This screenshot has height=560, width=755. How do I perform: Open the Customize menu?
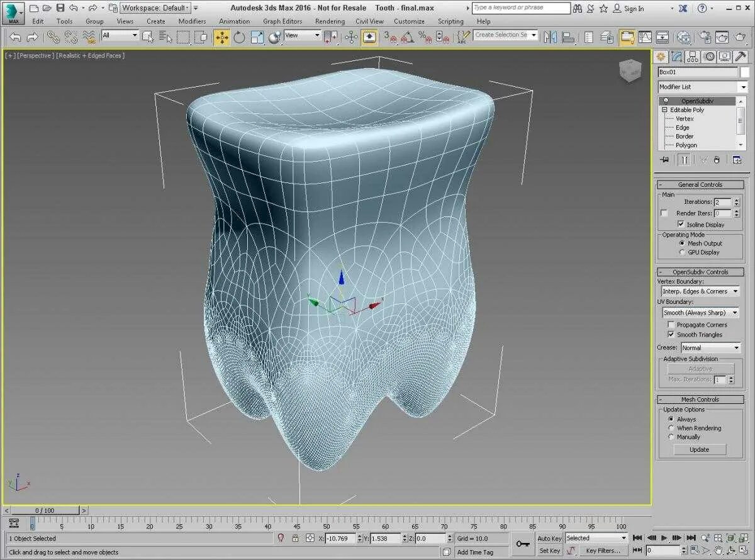410,21
